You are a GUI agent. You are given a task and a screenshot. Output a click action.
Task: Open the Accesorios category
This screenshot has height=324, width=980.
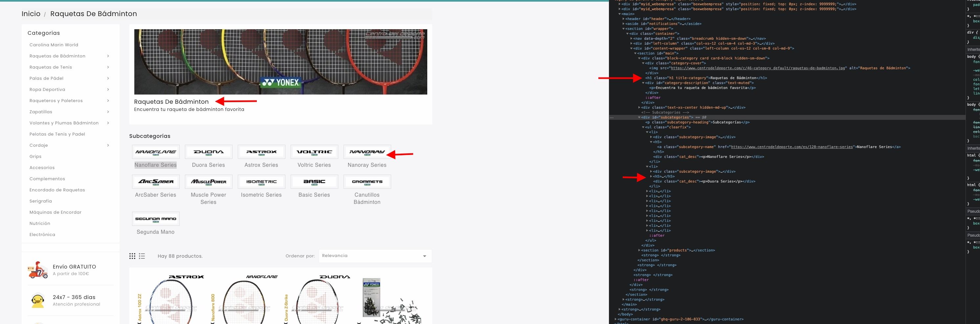[42, 168]
